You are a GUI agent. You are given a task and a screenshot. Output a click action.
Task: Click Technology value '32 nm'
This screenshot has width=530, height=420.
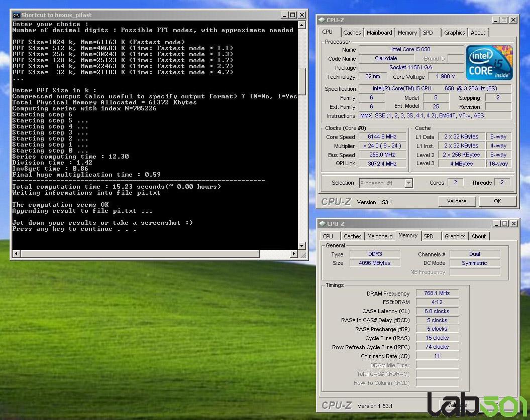[372, 77]
